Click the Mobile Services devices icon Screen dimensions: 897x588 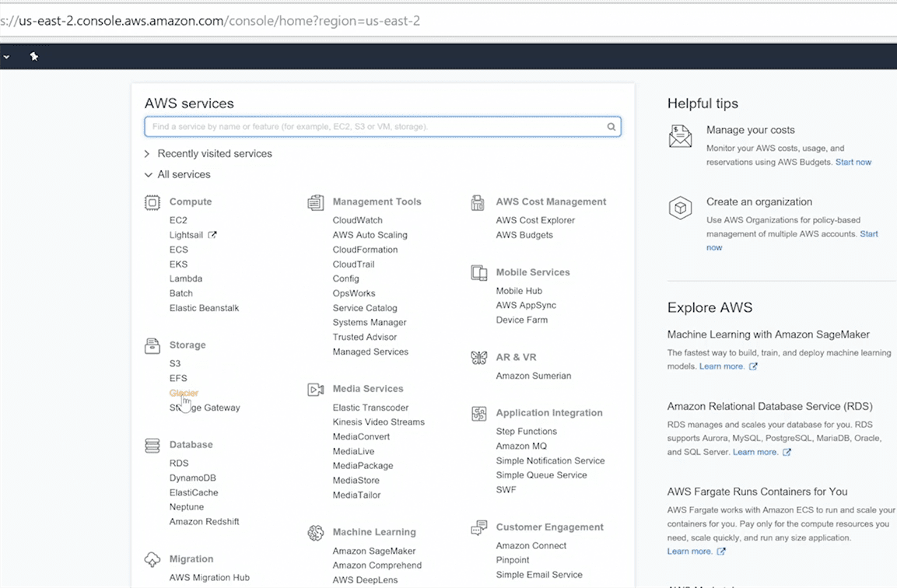(478, 273)
